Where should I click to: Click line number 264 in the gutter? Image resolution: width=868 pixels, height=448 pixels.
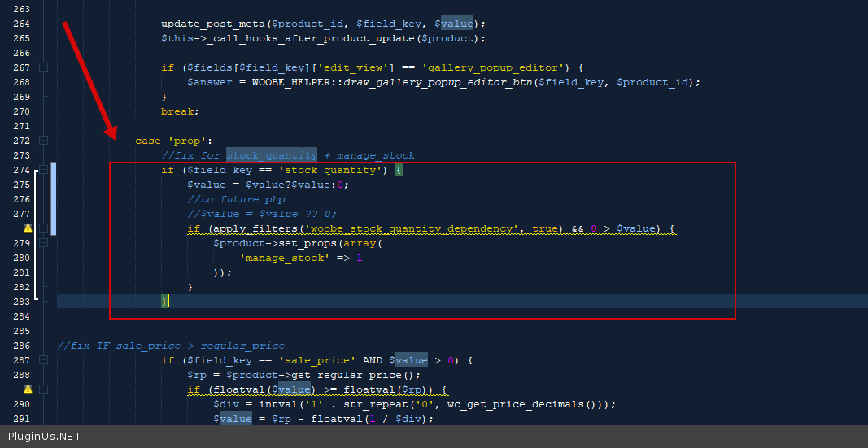pyautogui.click(x=21, y=24)
